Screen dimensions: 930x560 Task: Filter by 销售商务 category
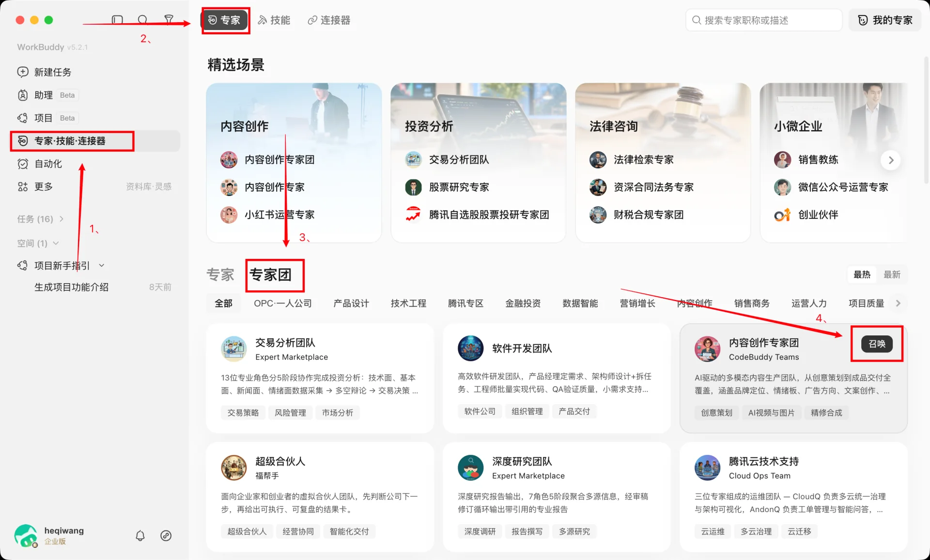click(x=752, y=303)
